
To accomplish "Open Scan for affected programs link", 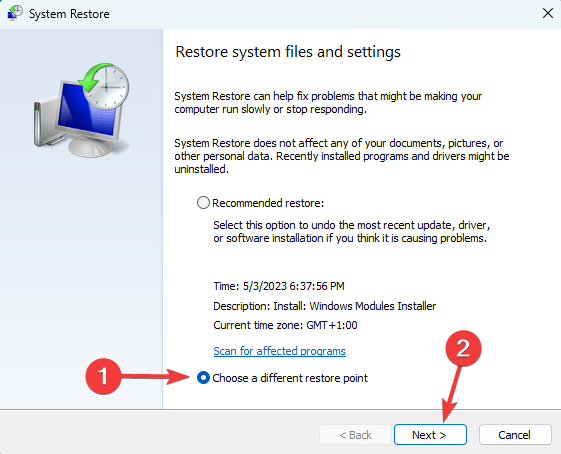I will [279, 351].
